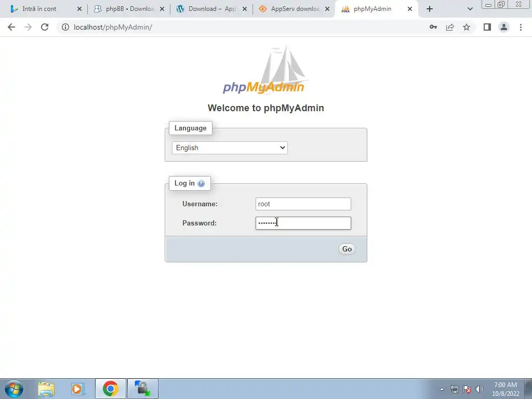
Task: Share this page icon
Action: (x=450, y=27)
